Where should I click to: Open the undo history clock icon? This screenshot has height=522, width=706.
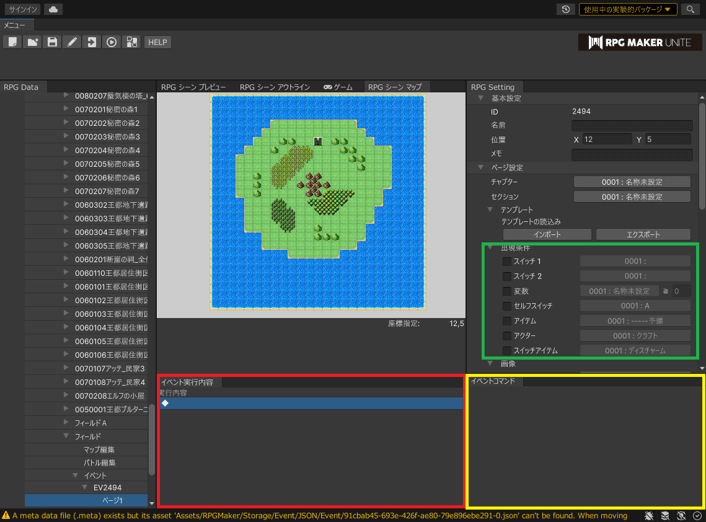point(566,9)
